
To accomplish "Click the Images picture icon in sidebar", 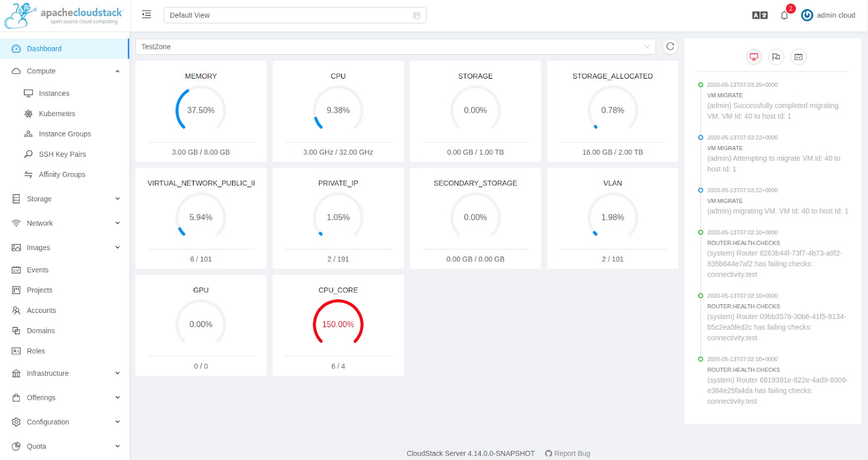I will pyautogui.click(x=16, y=247).
